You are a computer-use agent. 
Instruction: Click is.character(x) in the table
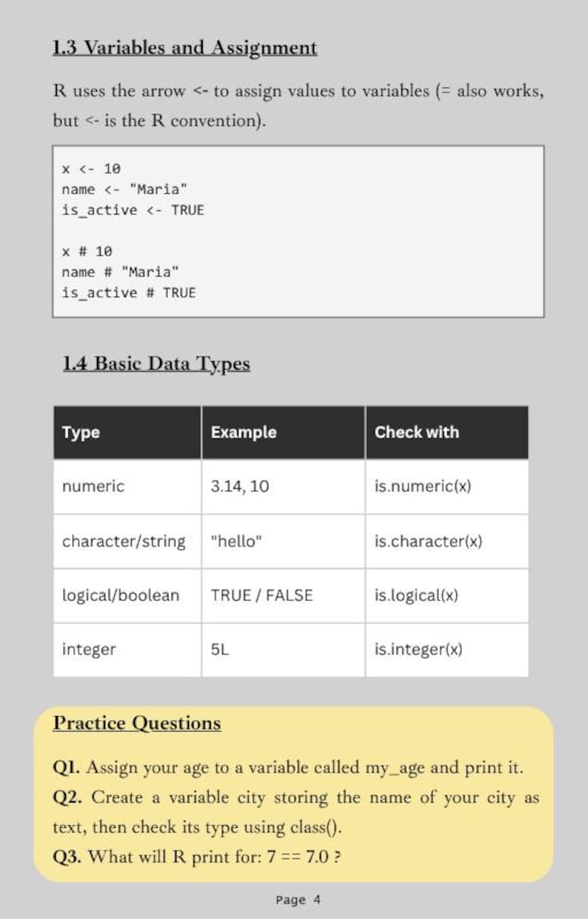point(447,541)
